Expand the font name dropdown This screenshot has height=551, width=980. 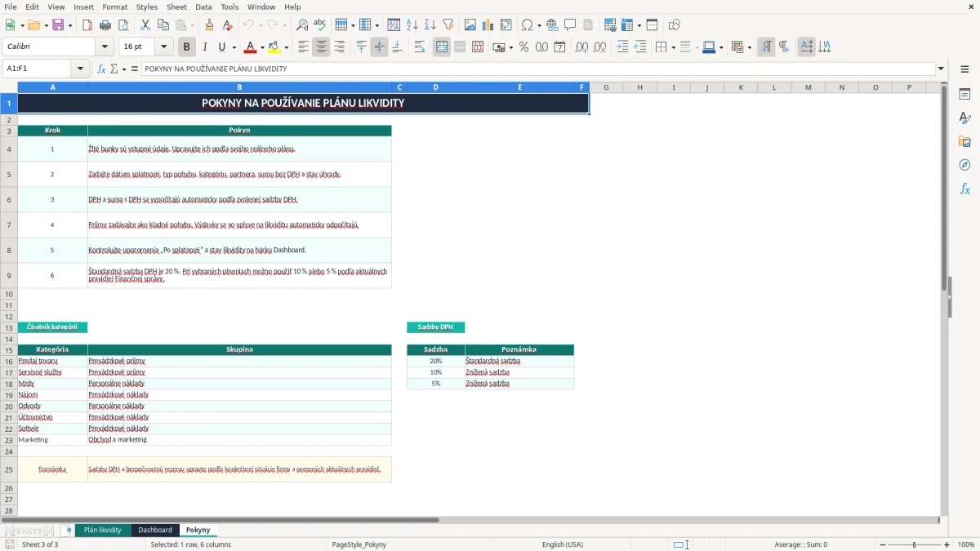coord(105,47)
